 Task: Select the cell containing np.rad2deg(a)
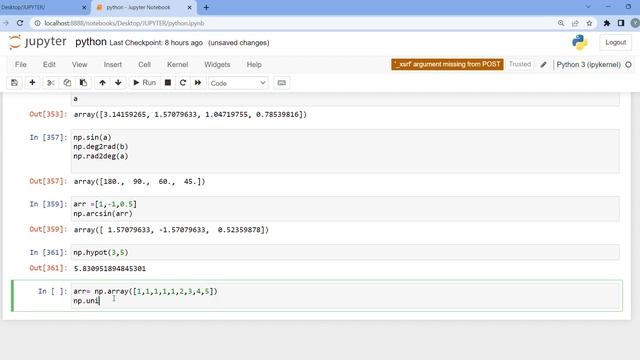pyautogui.click(x=345, y=151)
